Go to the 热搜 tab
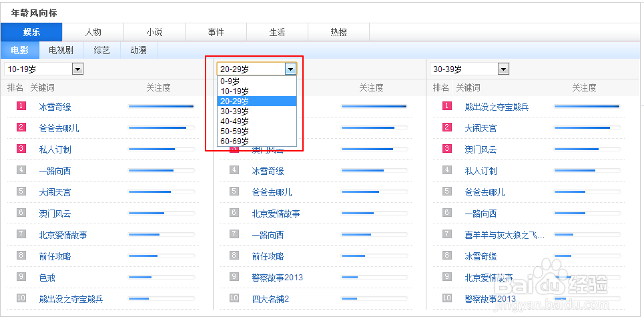 pyautogui.click(x=338, y=32)
